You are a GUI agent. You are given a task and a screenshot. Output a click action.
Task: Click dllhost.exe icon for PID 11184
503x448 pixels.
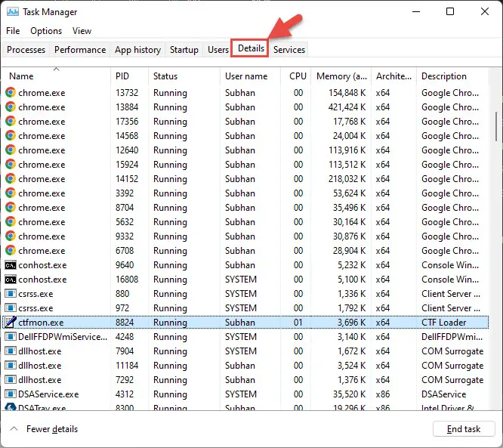pos(11,365)
